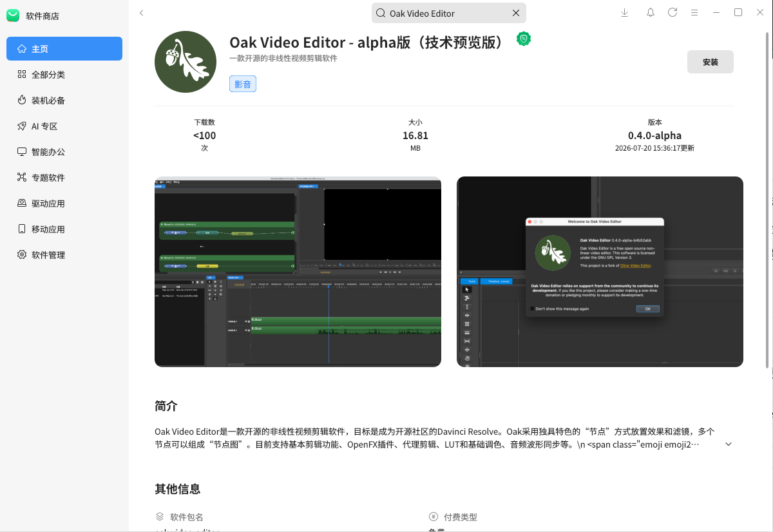
Task: Click the update time 2026-07-20 15:36:17更新
Action: pos(654,148)
